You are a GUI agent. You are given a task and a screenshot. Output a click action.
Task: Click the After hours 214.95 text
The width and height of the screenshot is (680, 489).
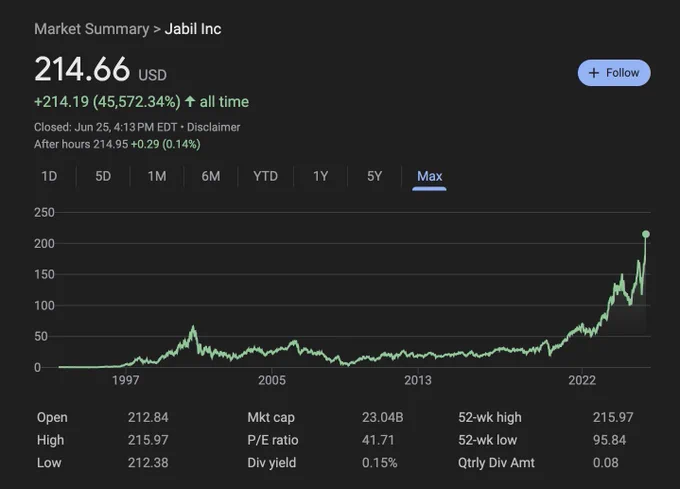click(x=81, y=144)
